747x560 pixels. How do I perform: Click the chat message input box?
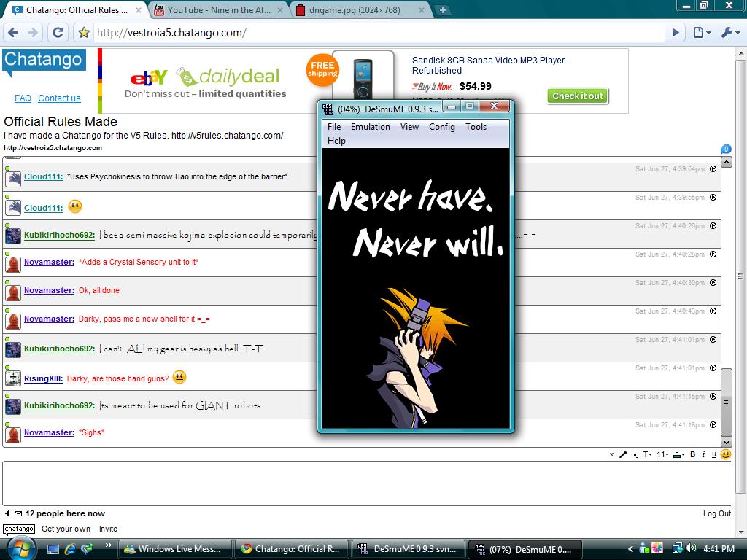[368, 483]
